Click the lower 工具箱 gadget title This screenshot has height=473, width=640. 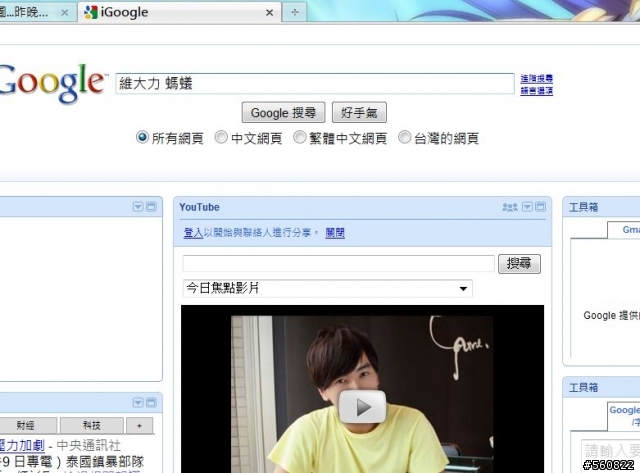[x=583, y=387]
